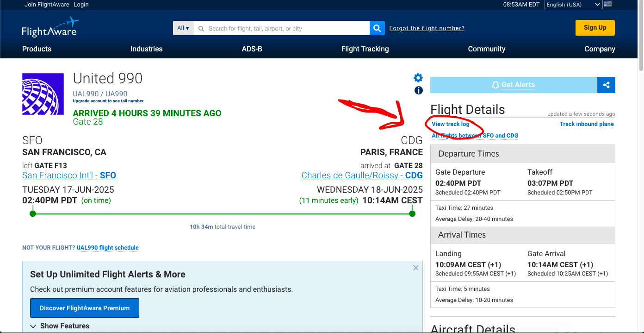Click View track log link
Image resolution: width=644 pixels, height=333 pixels.
(451, 124)
